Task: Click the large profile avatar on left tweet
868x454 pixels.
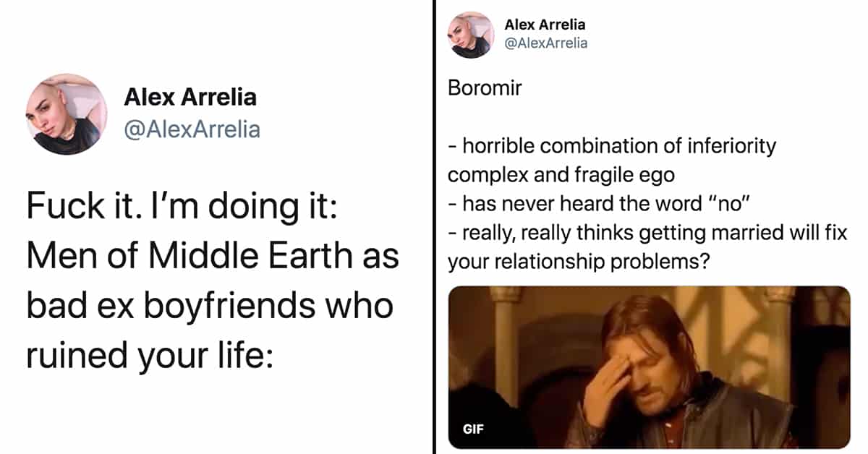Action: tap(67, 113)
